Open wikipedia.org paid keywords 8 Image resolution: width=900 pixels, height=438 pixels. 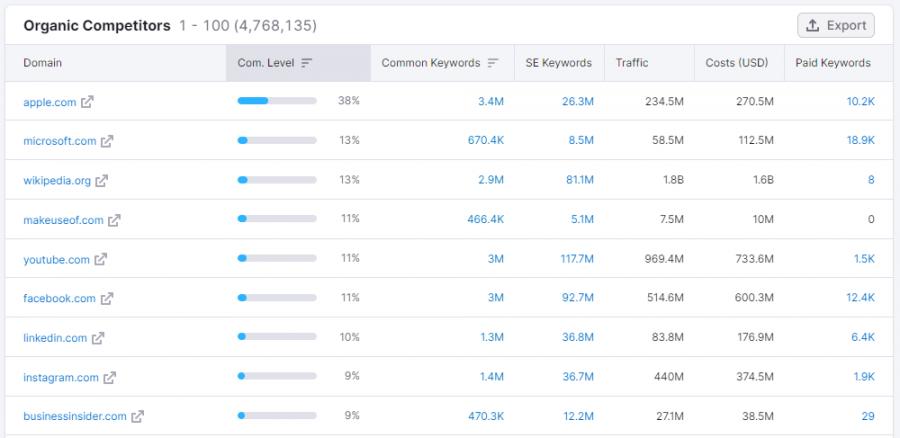(871, 180)
